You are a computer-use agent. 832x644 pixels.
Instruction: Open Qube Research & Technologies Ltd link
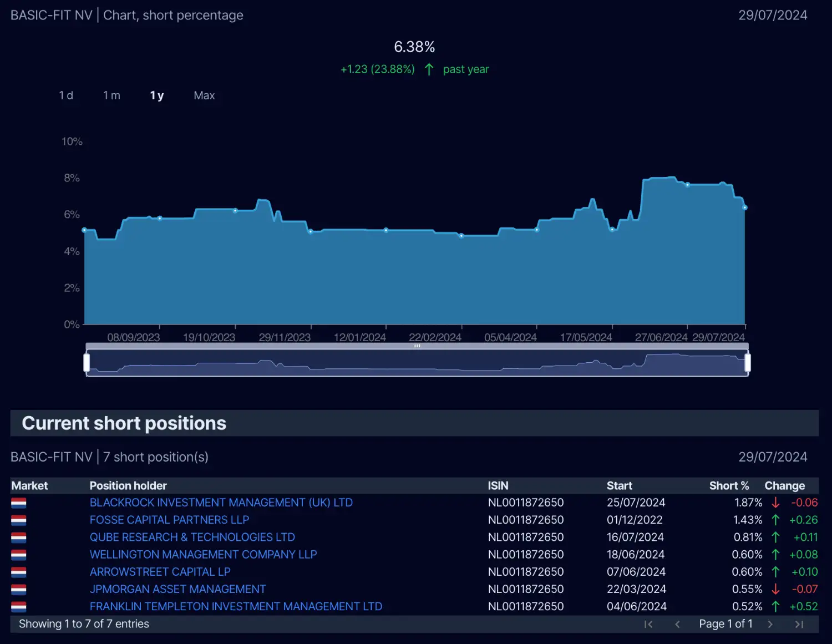[192, 537]
